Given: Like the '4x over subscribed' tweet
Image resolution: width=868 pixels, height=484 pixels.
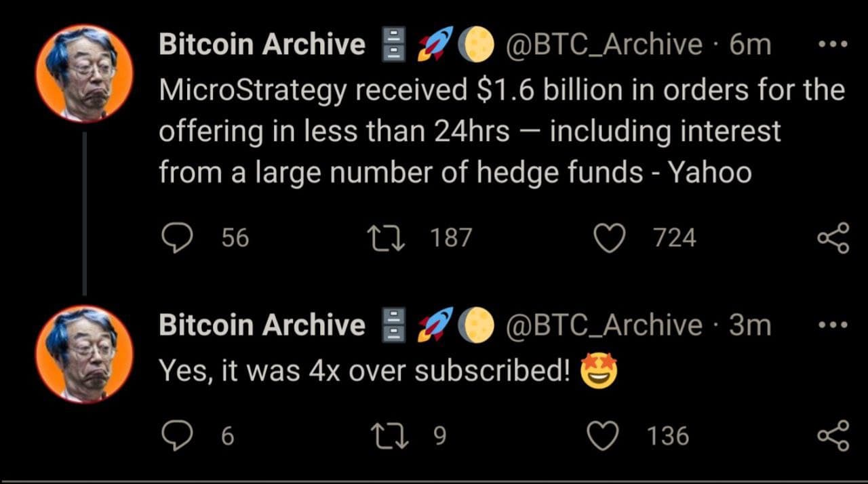Looking at the screenshot, I should [602, 436].
